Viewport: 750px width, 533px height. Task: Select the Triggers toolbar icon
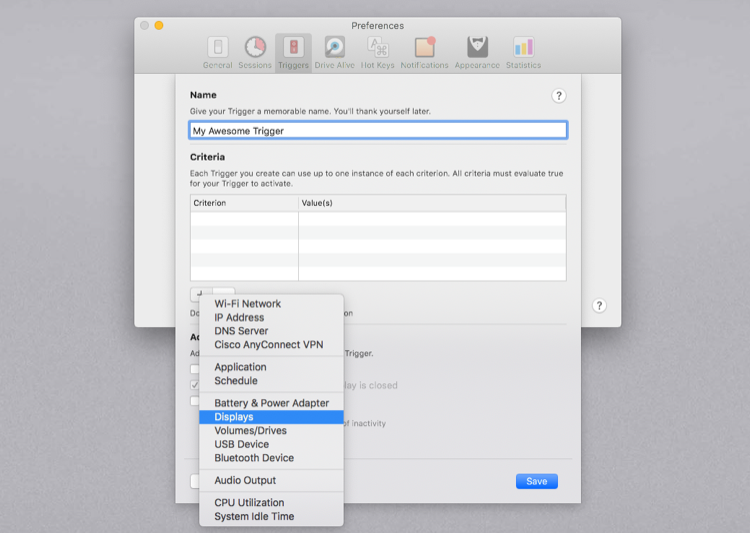pos(293,53)
